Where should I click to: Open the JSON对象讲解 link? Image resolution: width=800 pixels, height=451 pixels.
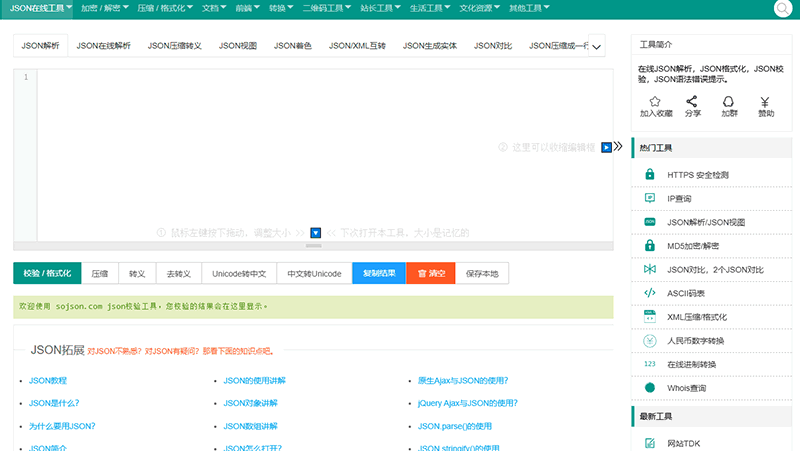tap(251, 403)
